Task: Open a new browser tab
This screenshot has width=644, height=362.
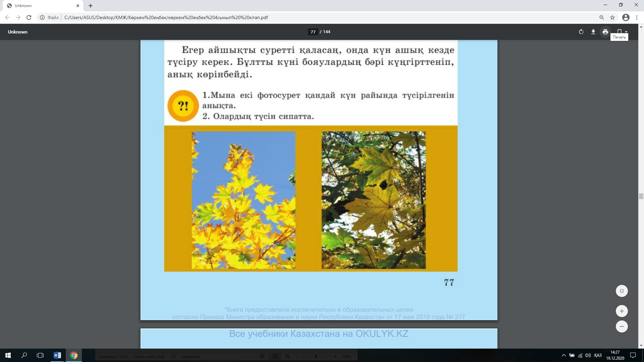Action: coord(91,6)
